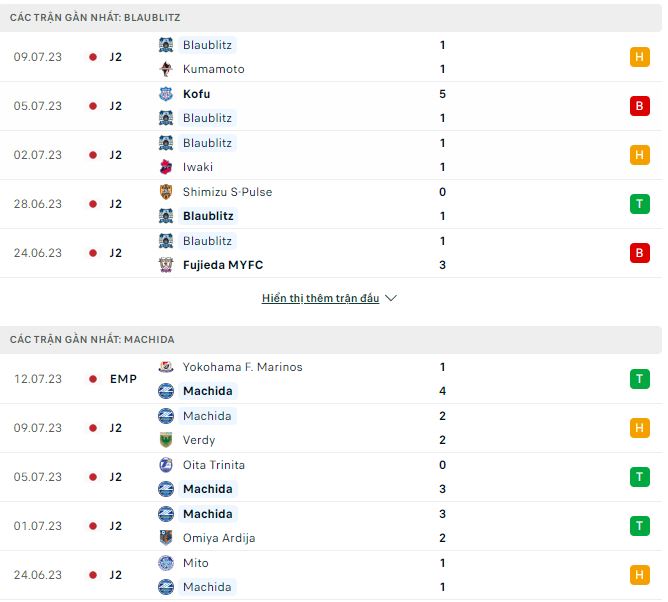Click the Mito team crest icon
This screenshot has width=668, height=602.
click(x=166, y=563)
